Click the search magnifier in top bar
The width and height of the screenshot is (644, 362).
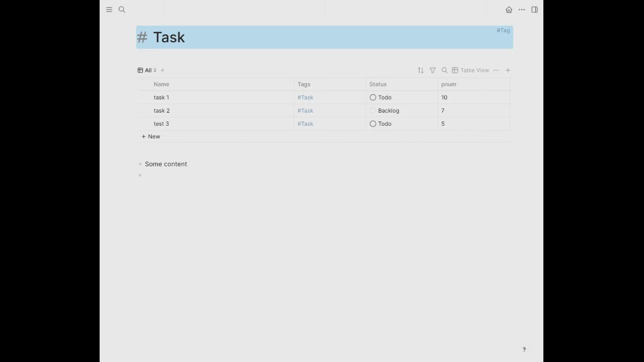pos(122,10)
